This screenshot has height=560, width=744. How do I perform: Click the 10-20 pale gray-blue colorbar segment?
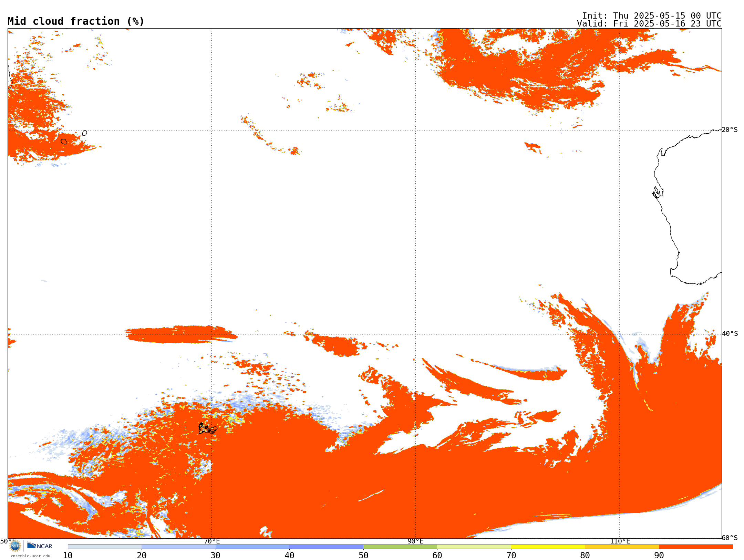coord(105,547)
